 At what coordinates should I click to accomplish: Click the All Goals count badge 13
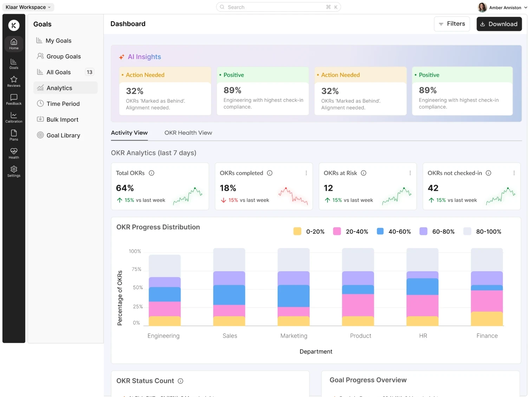point(90,72)
